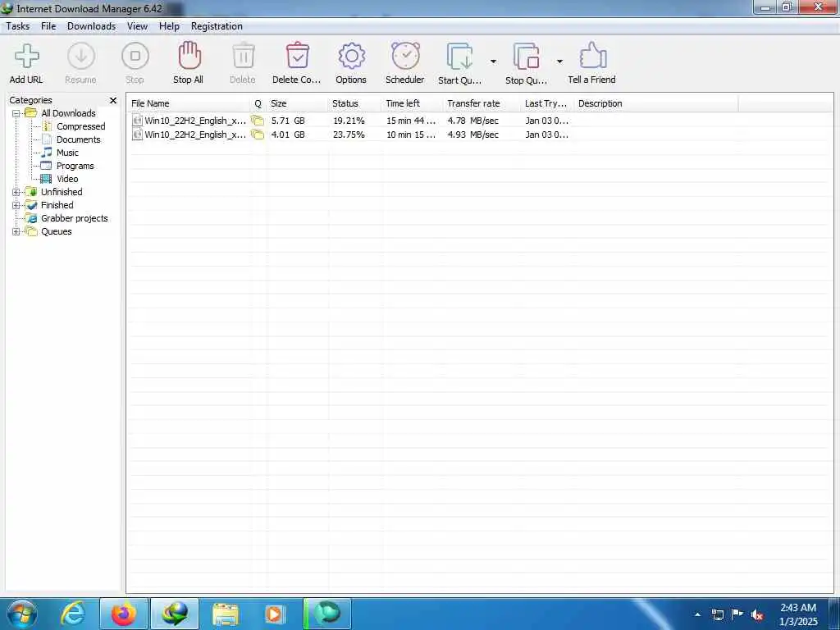Viewport: 840px width, 630px height.
Task: Close the Categories panel
Action: click(x=113, y=101)
